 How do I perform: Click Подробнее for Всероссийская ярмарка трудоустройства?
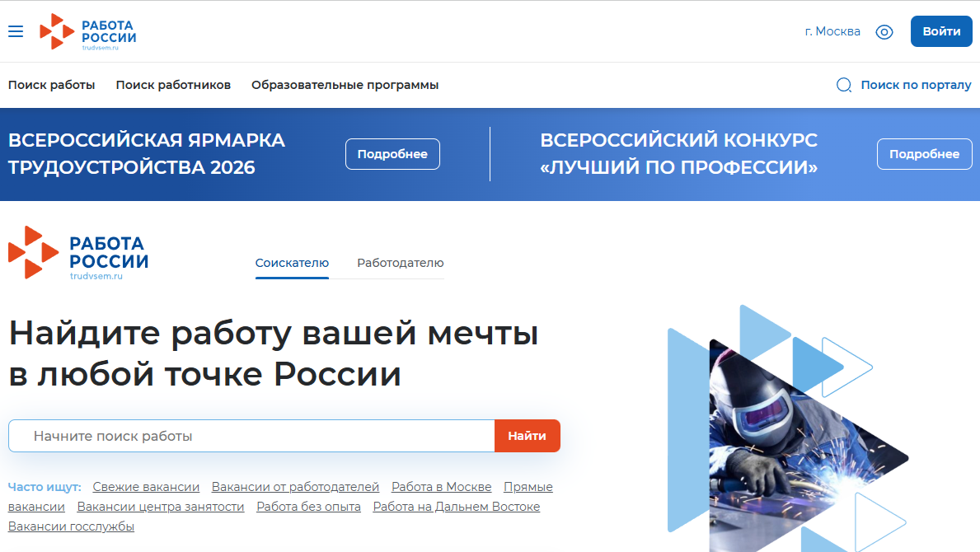point(392,154)
